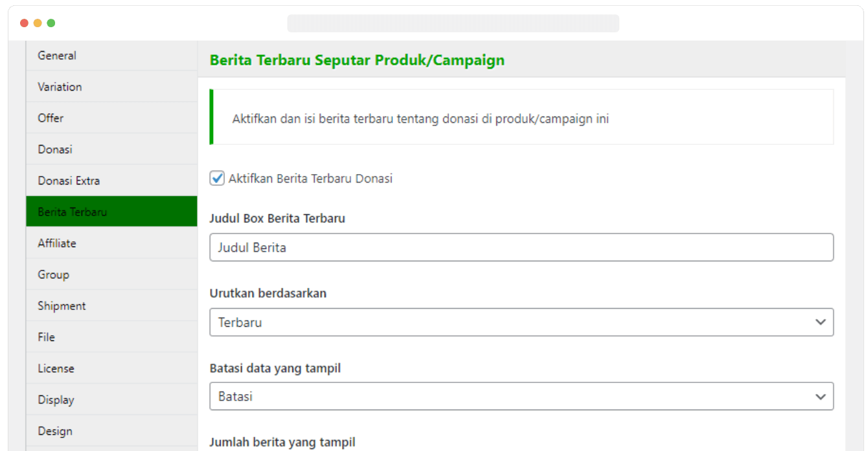Open the Design settings panel
Viewport: 868px width, 451px height.
click(x=54, y=430)
